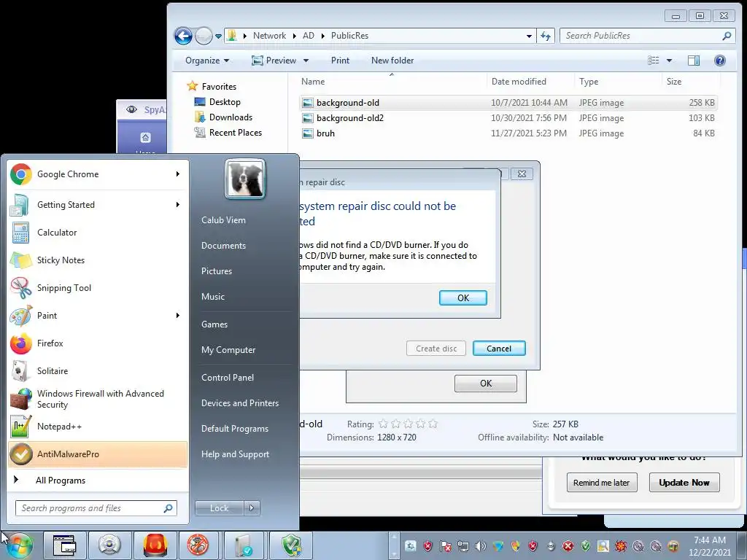747x560 pixels.
Task: Go back in the Explorer window
Action: pyautogui.click(x=183, y=36)
